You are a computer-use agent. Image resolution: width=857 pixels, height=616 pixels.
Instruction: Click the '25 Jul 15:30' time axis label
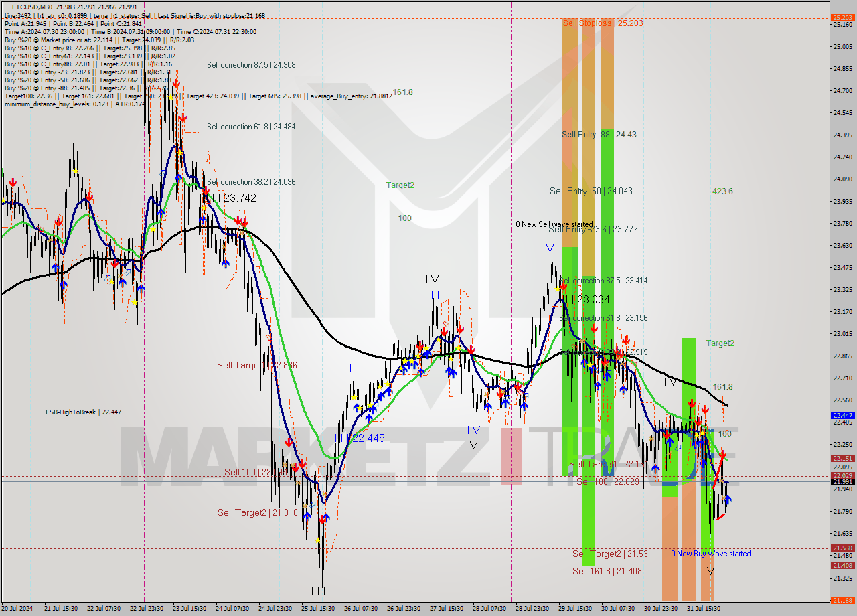point(318,609)
